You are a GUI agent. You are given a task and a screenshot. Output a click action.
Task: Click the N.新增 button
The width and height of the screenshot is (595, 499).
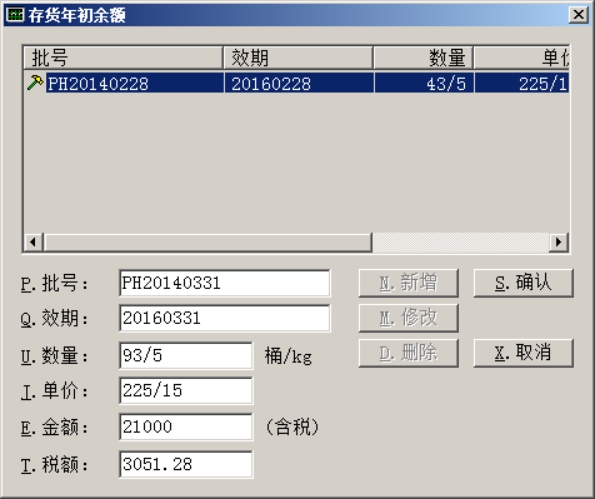click(409, 283)
